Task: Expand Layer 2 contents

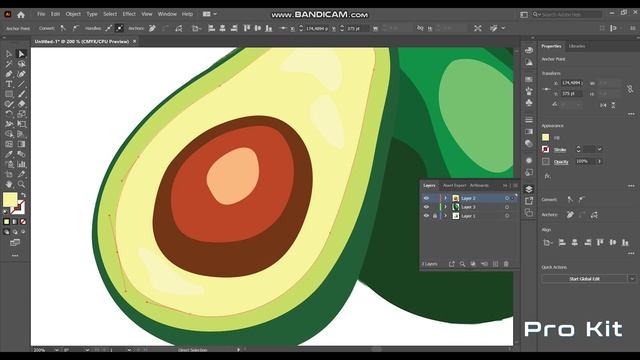Action: coord(446,198)
